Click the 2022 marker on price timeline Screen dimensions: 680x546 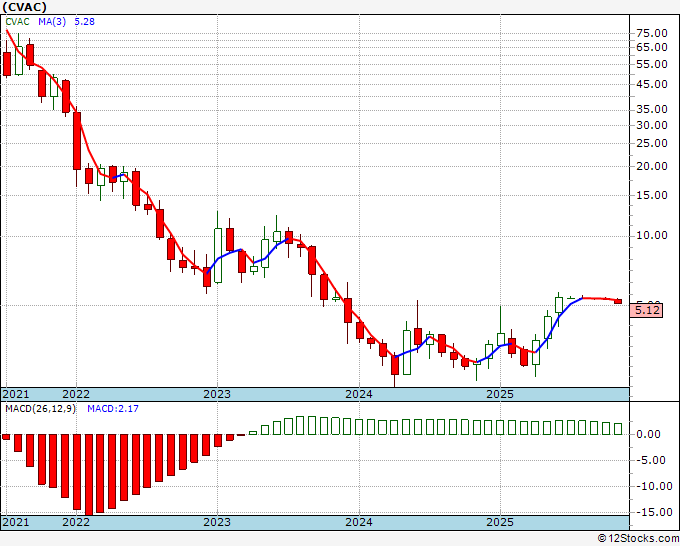point(76,394)
